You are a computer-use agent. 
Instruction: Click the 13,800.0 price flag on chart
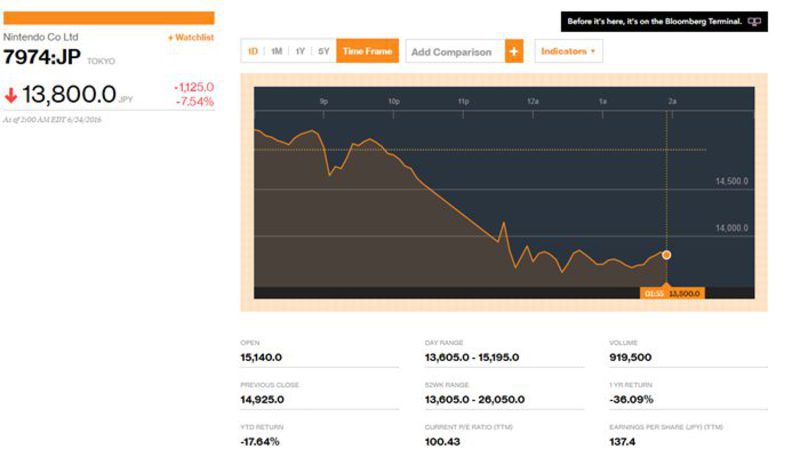pos(685,293)
